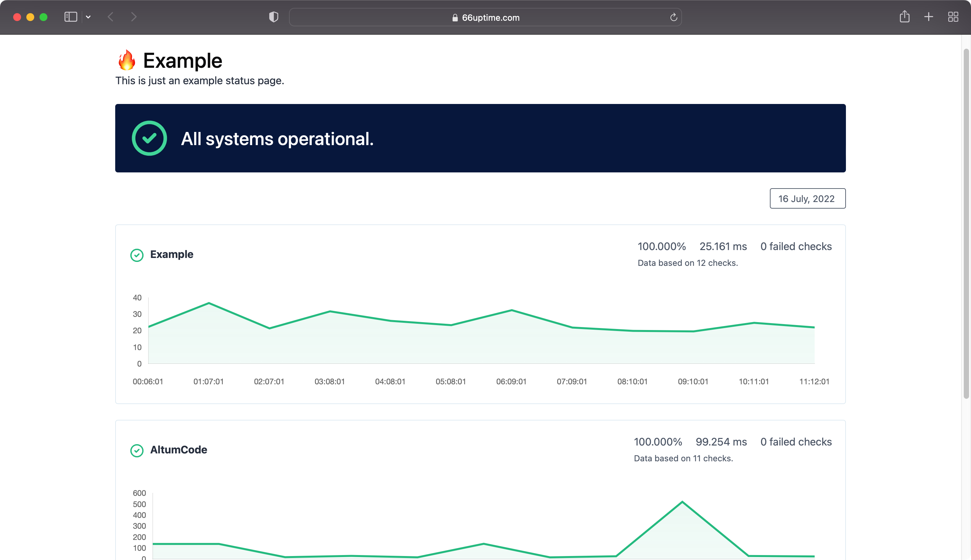Click the fire emoji logo
Image resolution: width=971 pixels, height=560 pixels.
(127, 61)
